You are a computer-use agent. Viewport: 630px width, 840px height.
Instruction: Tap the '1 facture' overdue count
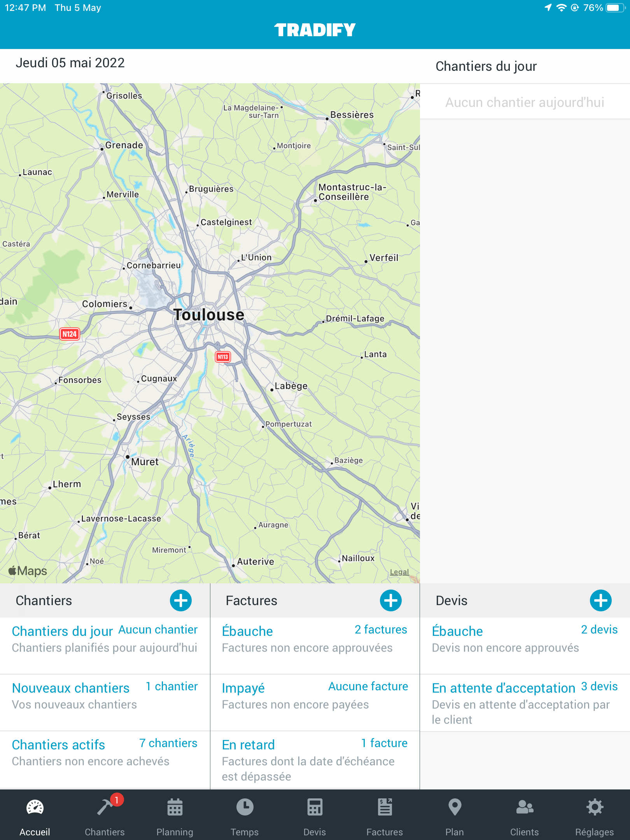click(384, 743)
